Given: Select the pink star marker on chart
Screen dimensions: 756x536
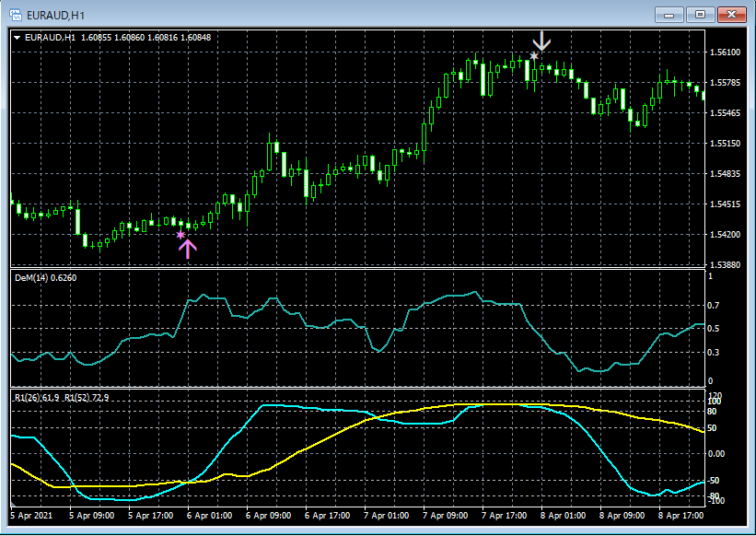Looking at the screenshot, I should [180, 235].
